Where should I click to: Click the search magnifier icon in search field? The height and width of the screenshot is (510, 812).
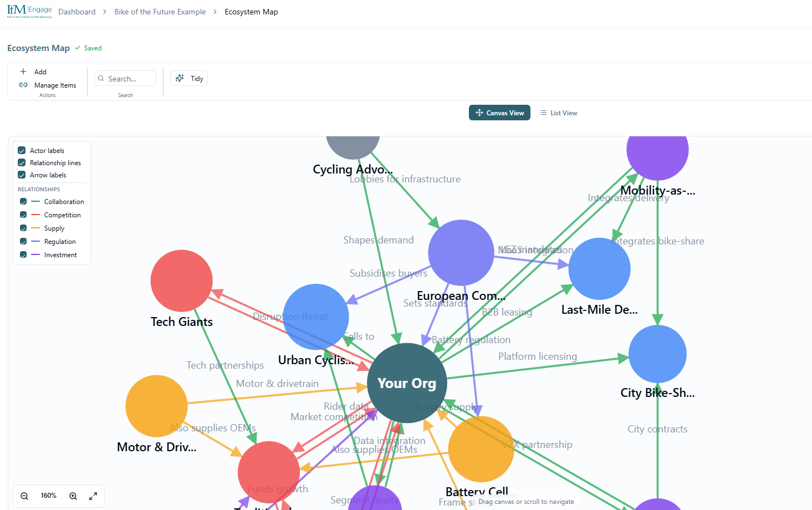point(101,78)
